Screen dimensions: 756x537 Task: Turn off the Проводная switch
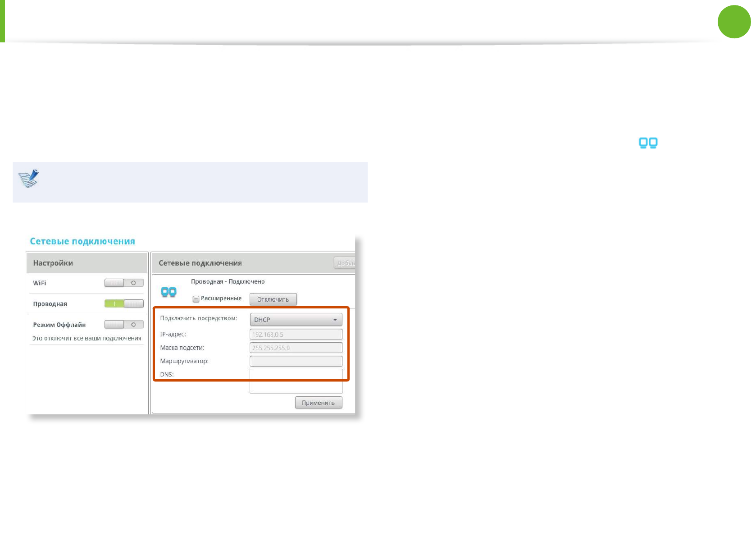click(x=124, y=303)
